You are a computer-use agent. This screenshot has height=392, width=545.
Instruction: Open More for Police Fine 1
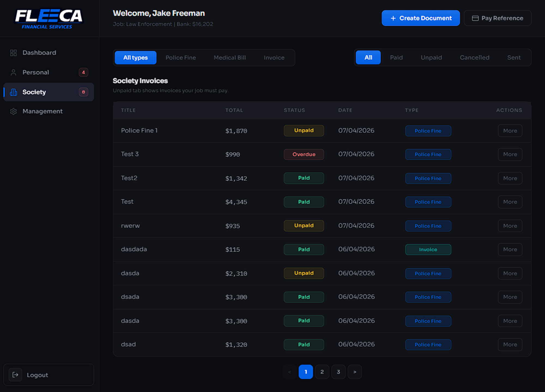510,131
